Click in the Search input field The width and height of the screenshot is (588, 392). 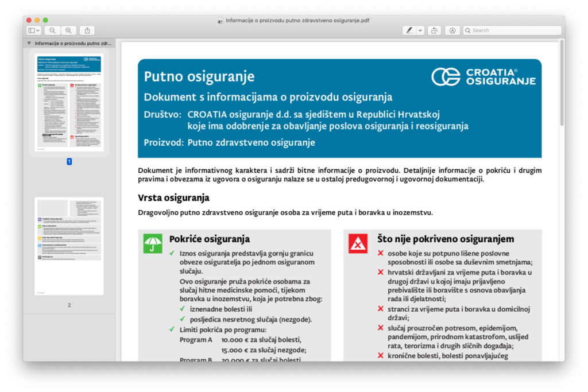coord(514,30)
